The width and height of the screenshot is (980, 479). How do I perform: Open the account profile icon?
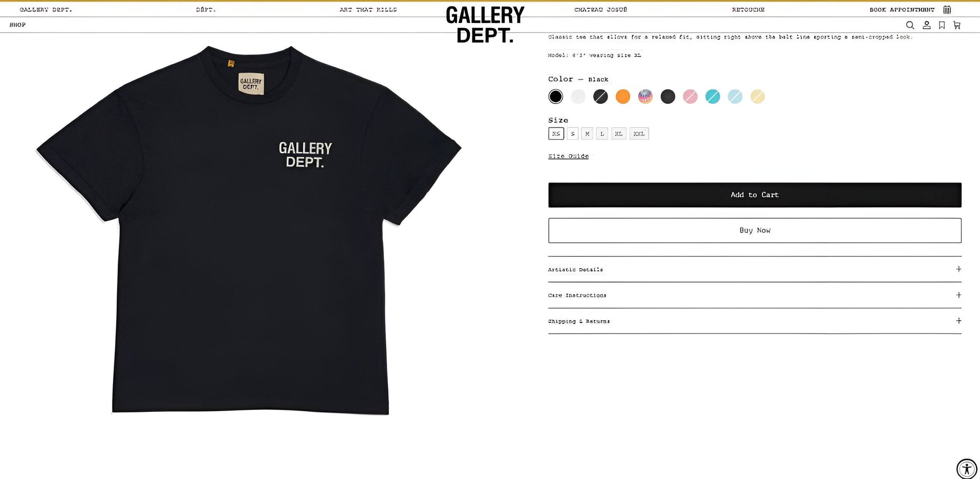coord(926,25)
